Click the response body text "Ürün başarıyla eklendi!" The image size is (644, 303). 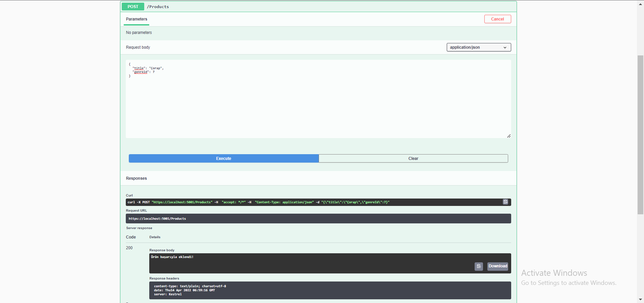(x=172, y=257)
